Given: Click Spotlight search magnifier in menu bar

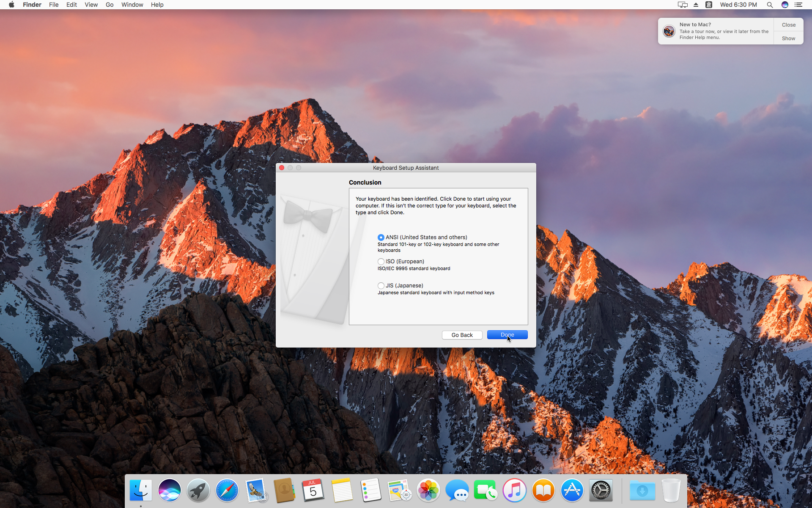Looking at the screenshot, I should tap(770, 5).
